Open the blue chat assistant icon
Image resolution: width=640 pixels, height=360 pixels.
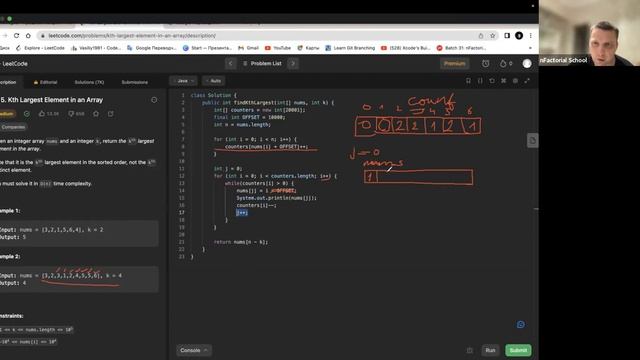pyautogui.click(x=520, y=324)
